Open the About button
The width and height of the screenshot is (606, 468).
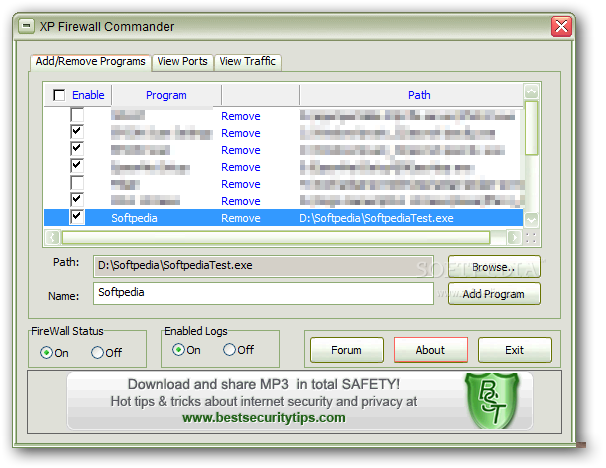point(431,350)
